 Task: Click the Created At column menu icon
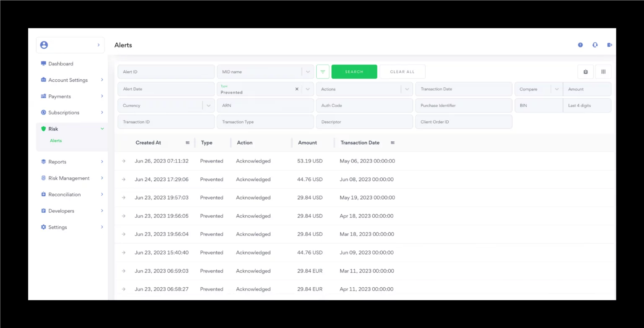[x=187, y=143]
